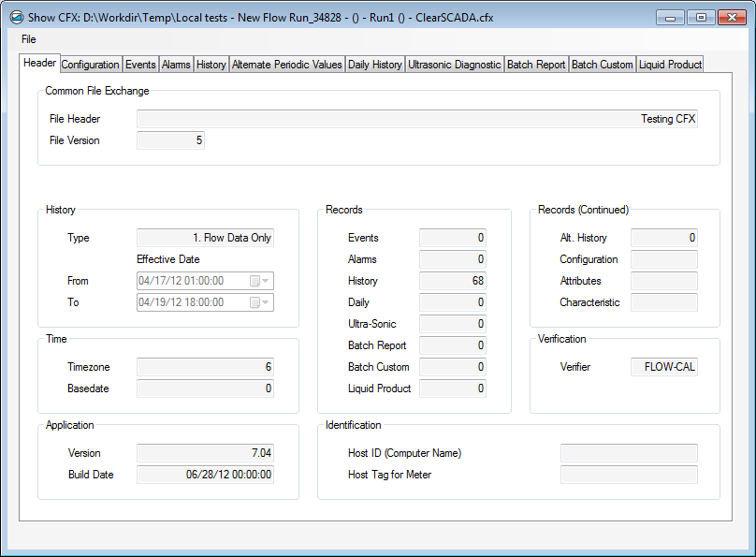The width and height of the screenshot is (756, 557).
Task: Switch to Ultrasonic Diagnostic tab
Action: click(454, 65)
